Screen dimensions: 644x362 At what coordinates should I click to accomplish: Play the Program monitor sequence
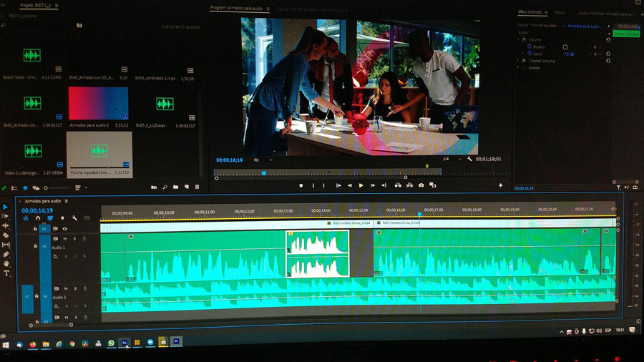361,185
